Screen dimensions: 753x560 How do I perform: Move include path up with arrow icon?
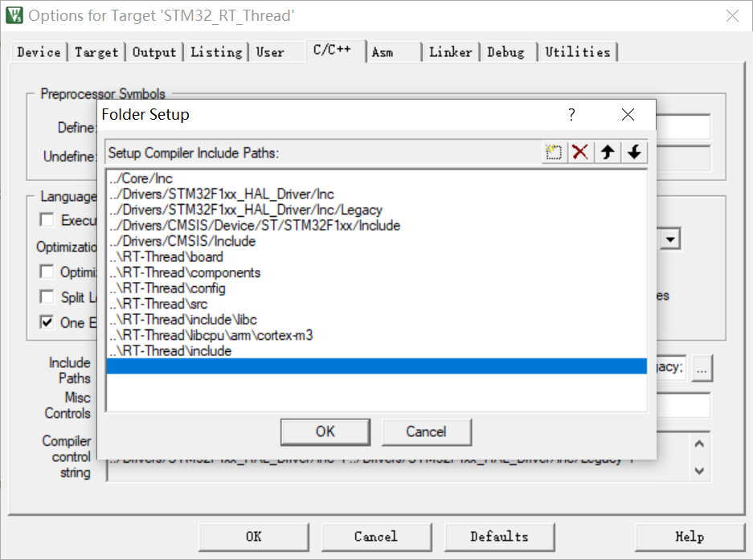point(608,152)
